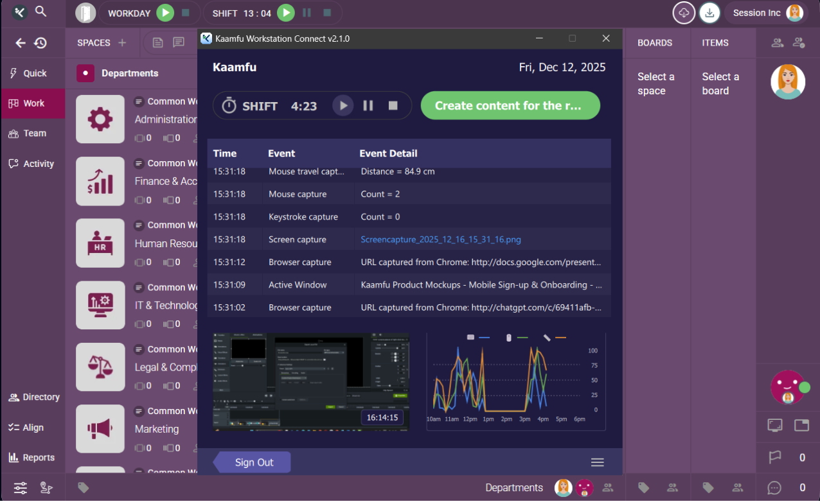Click the download arrow icon

[709, 13]
